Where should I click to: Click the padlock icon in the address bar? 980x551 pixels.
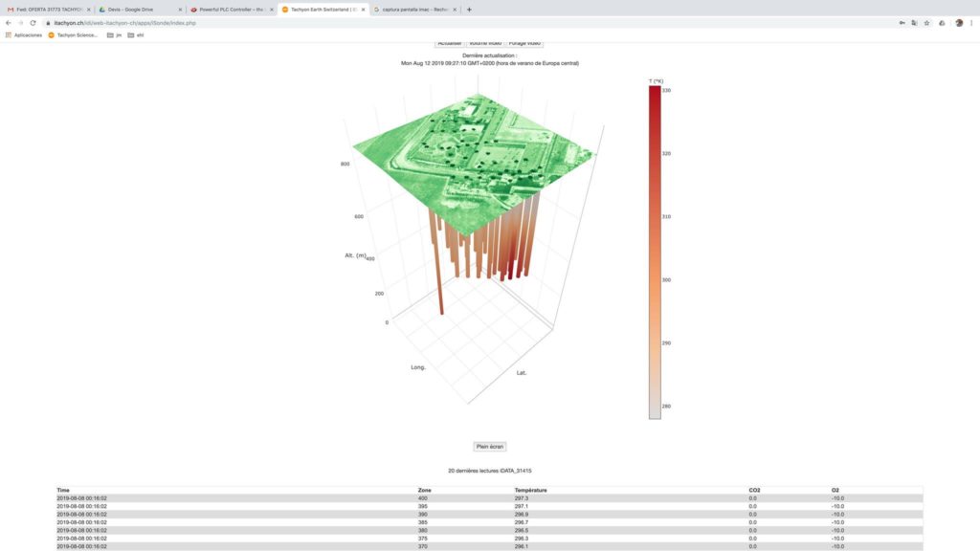tap(48, 23)
